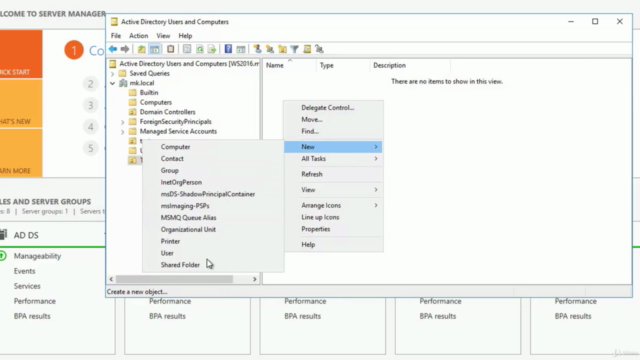Sort by the Type column header
640x360 pixels.
pos(342,65)
